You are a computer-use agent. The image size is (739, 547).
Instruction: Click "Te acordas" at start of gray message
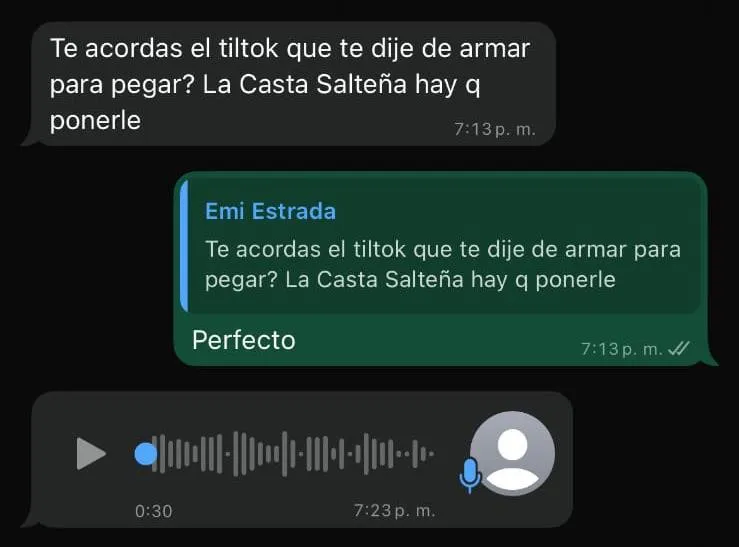pos(116,49)
